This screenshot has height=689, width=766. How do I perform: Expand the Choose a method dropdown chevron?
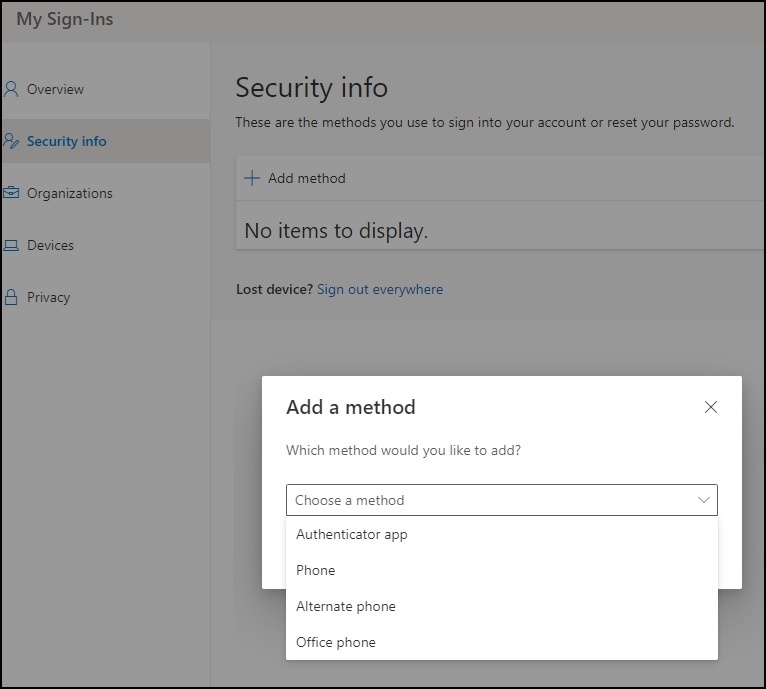[704, 500]
